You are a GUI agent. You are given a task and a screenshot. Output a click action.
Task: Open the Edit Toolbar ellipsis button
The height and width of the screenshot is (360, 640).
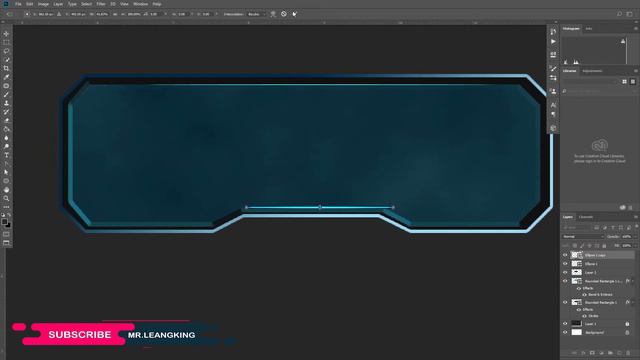point(6,207)
